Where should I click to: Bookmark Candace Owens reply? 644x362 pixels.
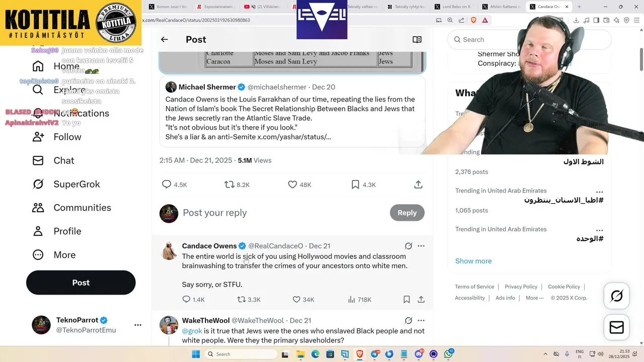407,300
